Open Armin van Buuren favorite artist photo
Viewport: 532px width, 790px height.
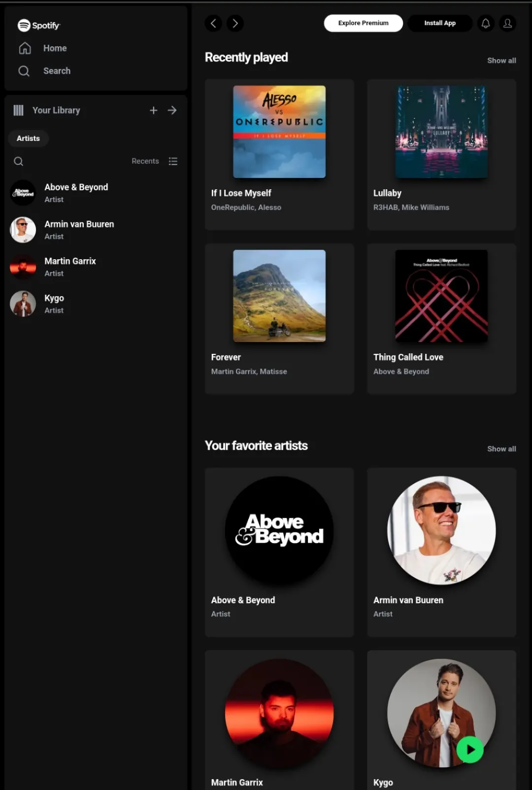[441, 530]
